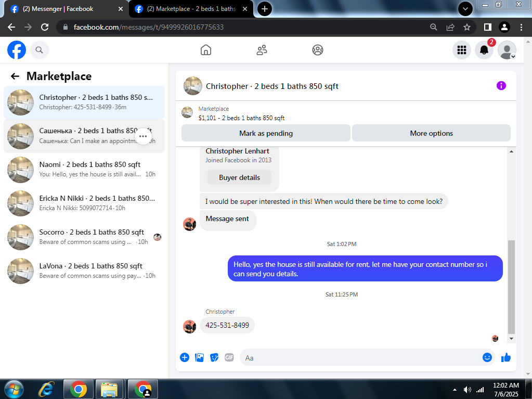Image resolution: width=532 pixels, height=399 pixels.
Task: Click the Christopher Lenhart name in chat
Action: [x=237, y=151]
